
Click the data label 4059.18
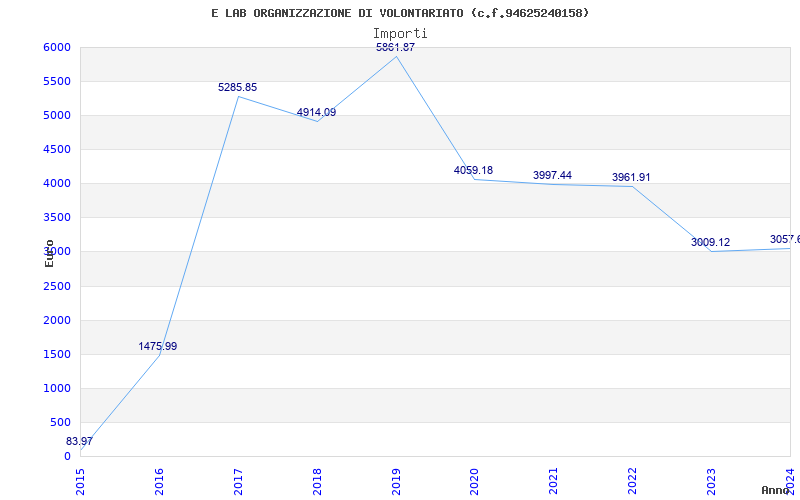point(473,170)
